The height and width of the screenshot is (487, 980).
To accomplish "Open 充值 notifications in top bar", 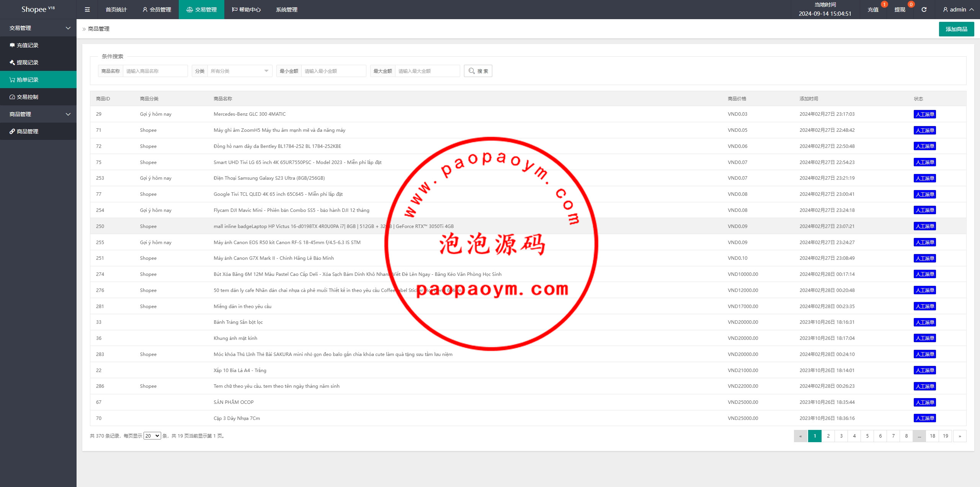I will (x=873, y=10).
